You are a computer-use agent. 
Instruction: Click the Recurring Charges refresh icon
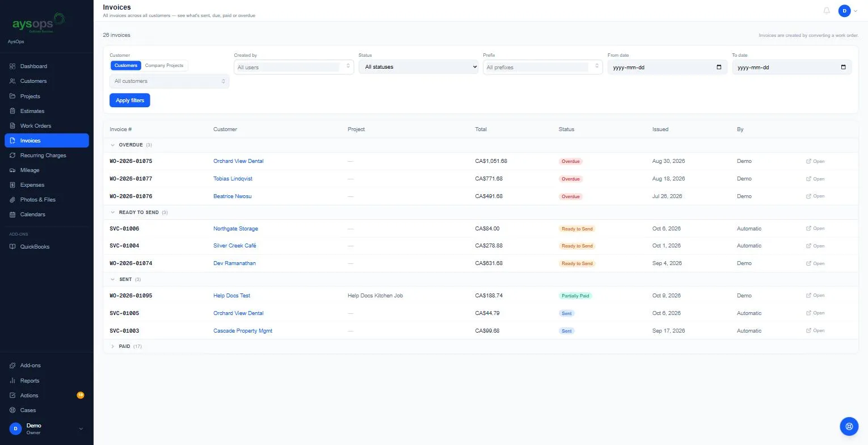[12, 156]
